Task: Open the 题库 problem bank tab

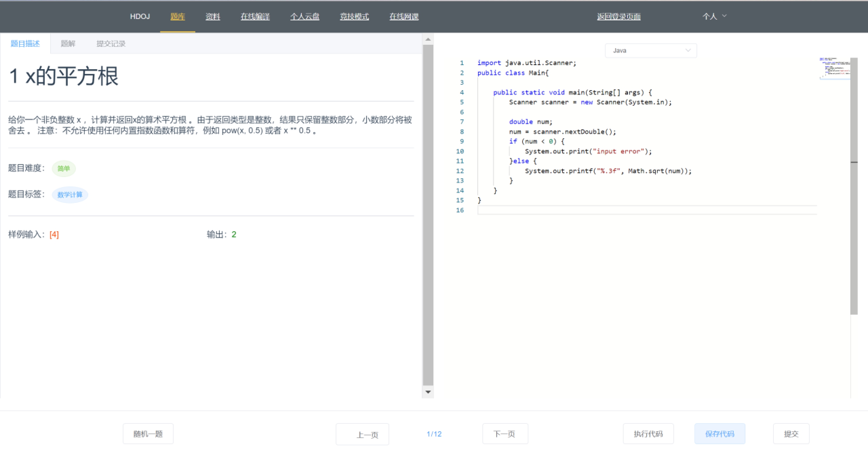Action: coord(178,16)
